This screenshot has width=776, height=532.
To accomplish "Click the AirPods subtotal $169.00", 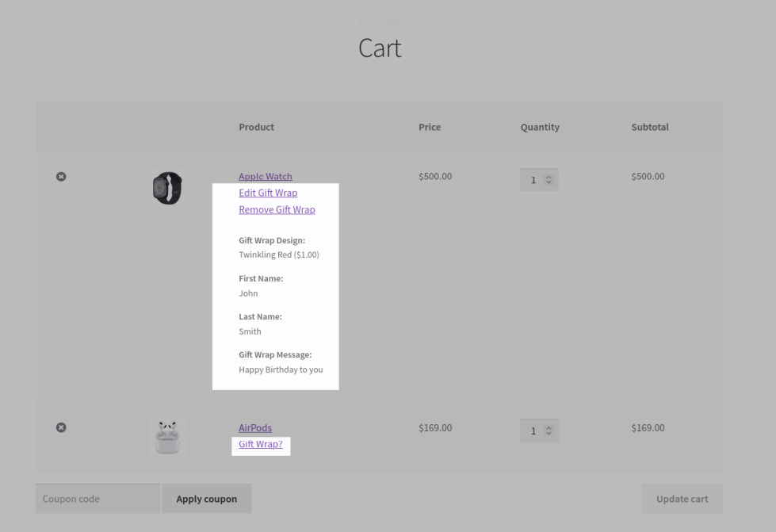I will [648, 427].
